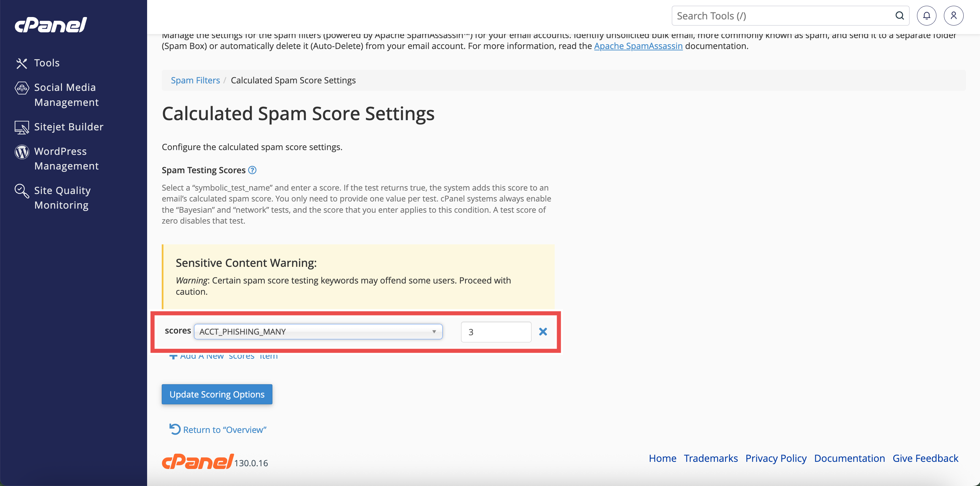Expand the ACCT_PHISHING_MANY scores dropdown

tap(318, 331)
